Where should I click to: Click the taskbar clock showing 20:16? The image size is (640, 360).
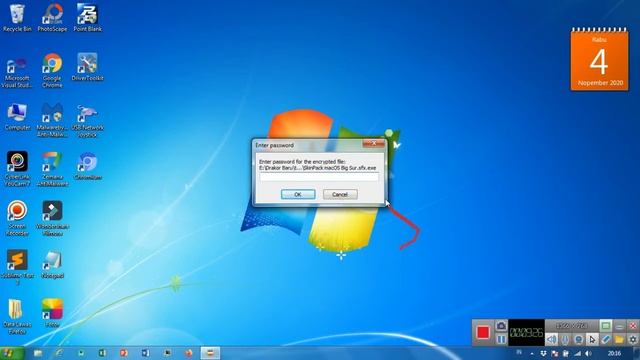614,353
